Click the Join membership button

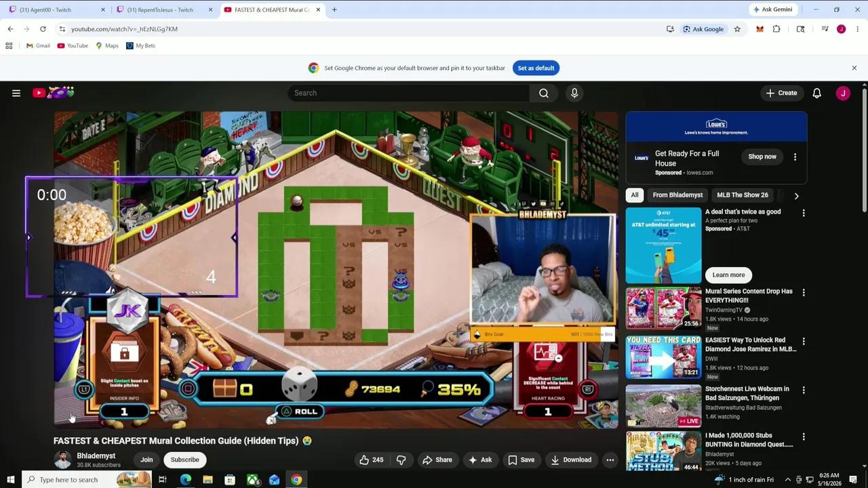click(x=146, y=460)
